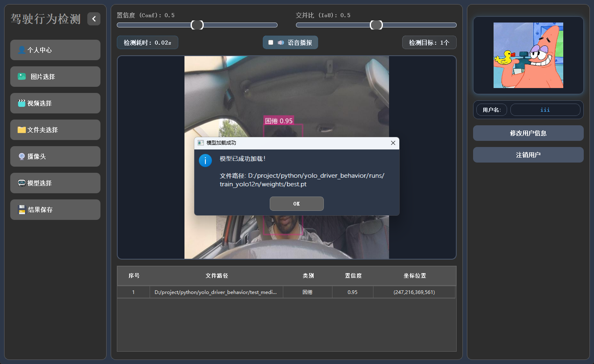Click the 模型已成功加载 message text
This screenshot has width=594, height=364.
[243, 159]
